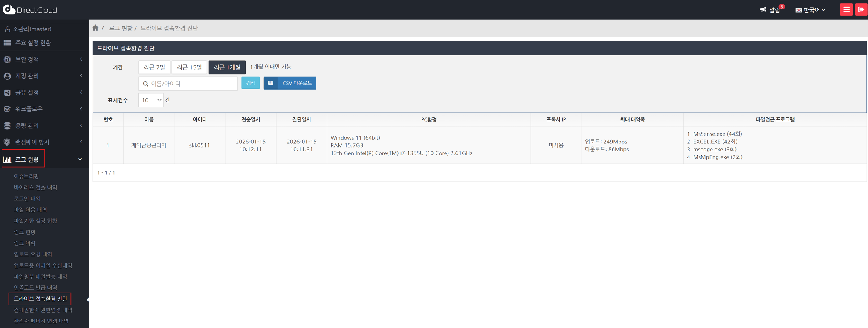Select the 최근 1개월 period option
868x328 pixels.
point(227,67)
